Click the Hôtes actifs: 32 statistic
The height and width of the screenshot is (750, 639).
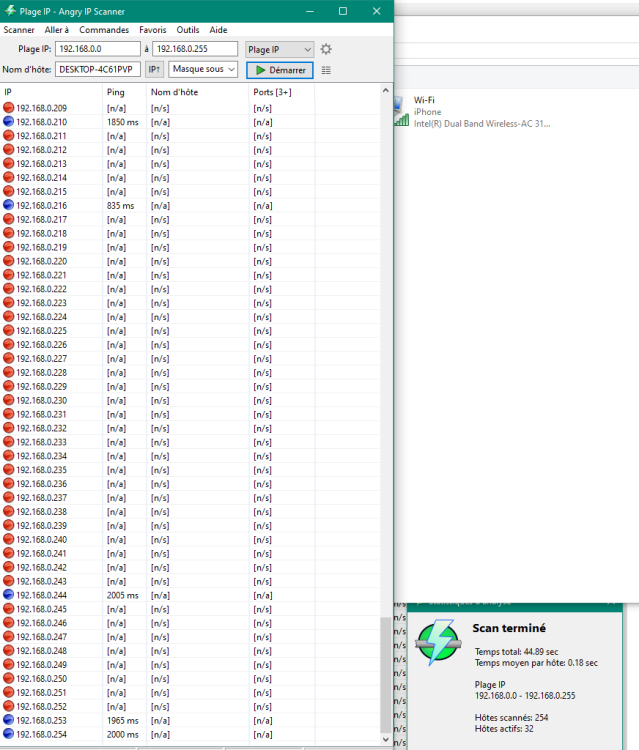pyautogui.click(x=504, y=729)
